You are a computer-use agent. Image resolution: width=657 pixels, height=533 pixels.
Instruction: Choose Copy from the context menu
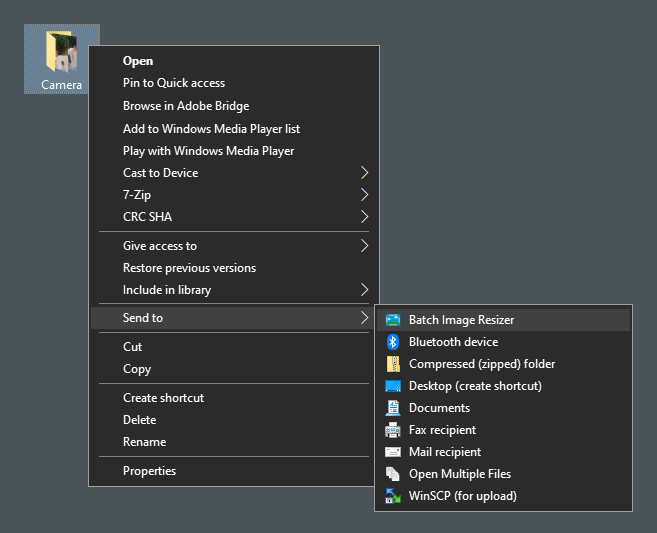234,369
